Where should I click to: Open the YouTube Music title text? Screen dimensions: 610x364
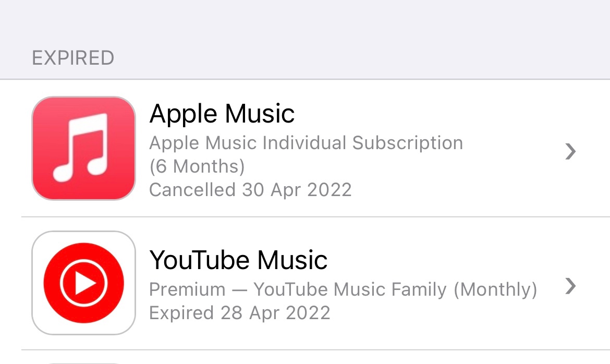pos(238,260)
